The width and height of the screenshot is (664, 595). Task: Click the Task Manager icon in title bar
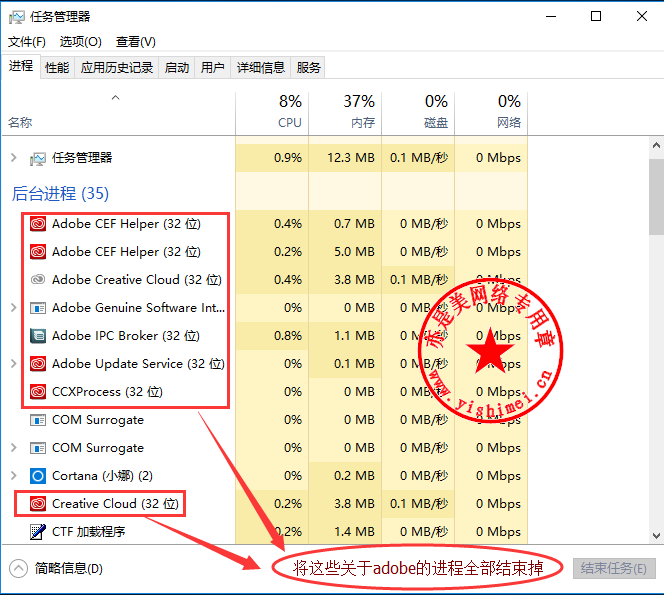point(17,17)
